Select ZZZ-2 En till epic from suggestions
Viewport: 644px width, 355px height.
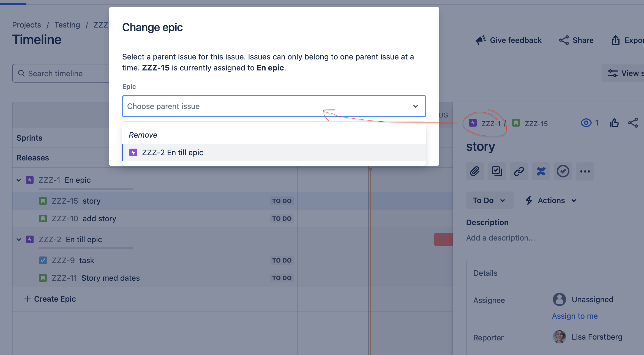173,152
